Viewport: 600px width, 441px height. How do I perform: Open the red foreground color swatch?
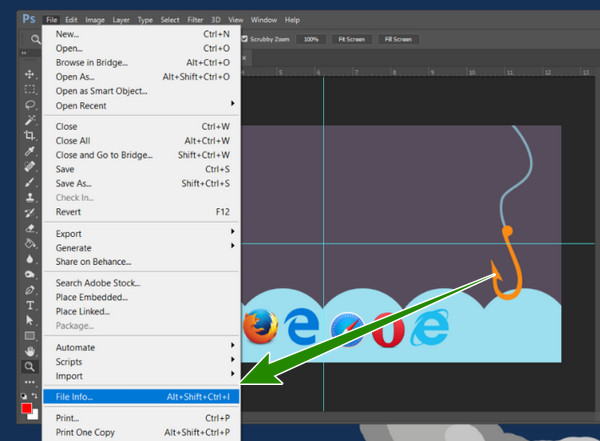pos(26,408)
